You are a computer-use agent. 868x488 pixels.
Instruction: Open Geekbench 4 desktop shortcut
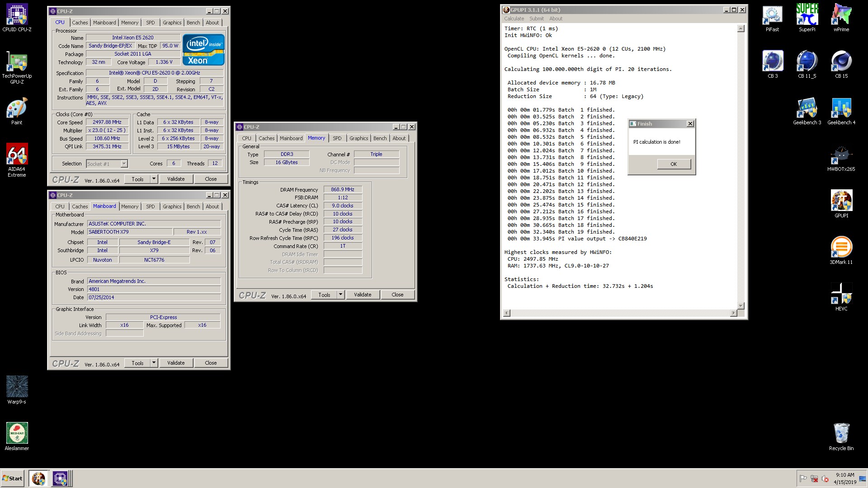pos(841,111)
